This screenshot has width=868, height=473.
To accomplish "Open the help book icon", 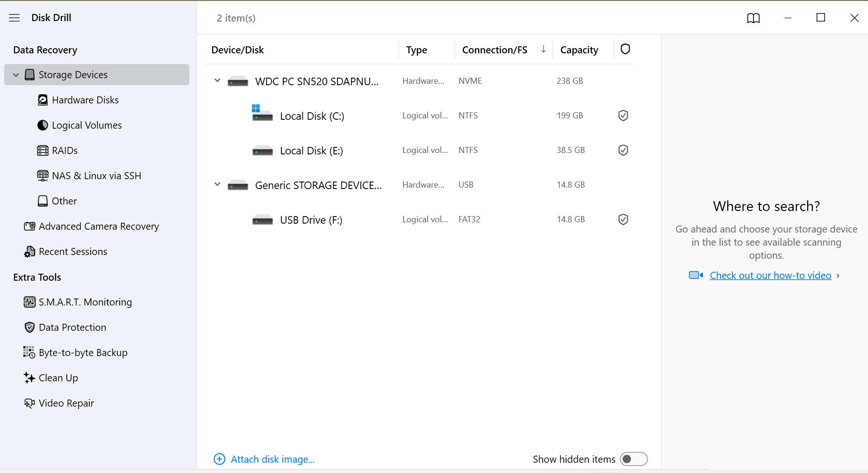I will pyautogui.click(x=753, y=18).
